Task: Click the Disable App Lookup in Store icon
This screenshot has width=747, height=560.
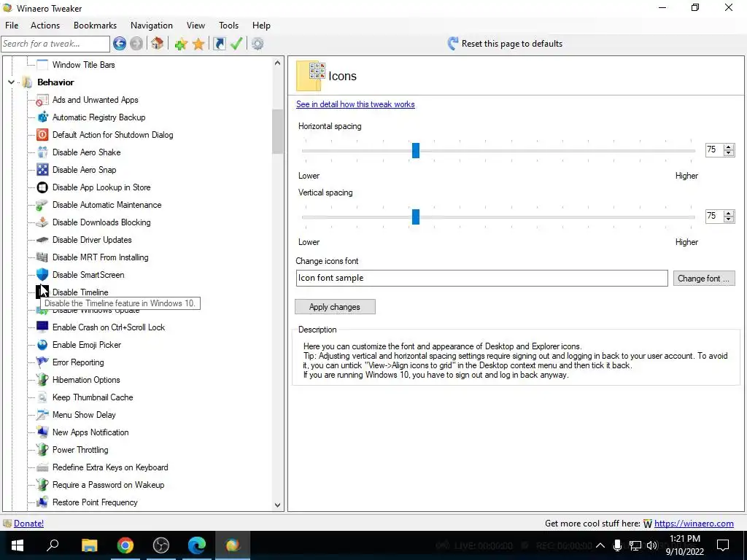Action: [x=42, y=187]
